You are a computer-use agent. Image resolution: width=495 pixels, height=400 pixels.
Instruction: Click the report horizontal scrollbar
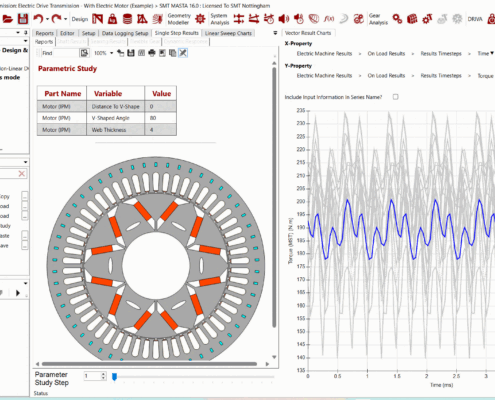[149, 364]
